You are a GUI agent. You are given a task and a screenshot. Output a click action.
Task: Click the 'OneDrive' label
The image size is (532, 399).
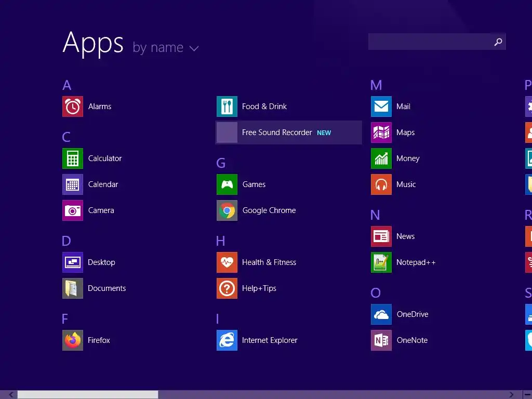(x=413, y=314)
